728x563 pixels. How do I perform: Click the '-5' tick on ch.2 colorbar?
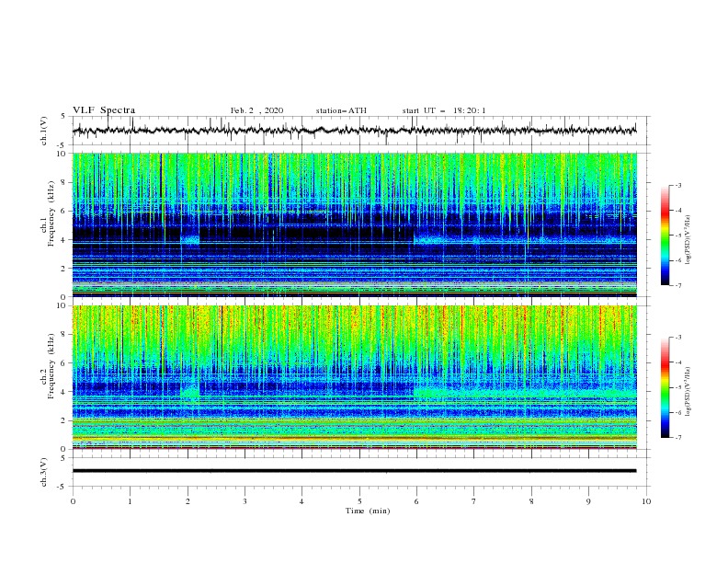678,387
